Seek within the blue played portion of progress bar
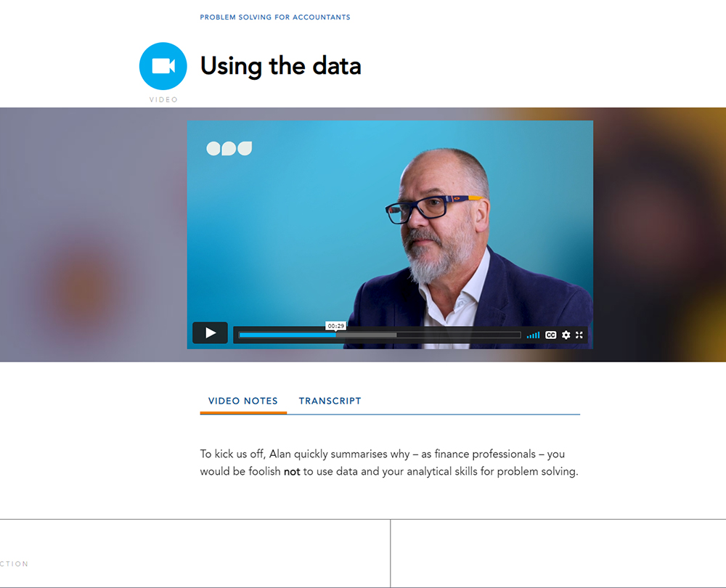 [287, 335]
